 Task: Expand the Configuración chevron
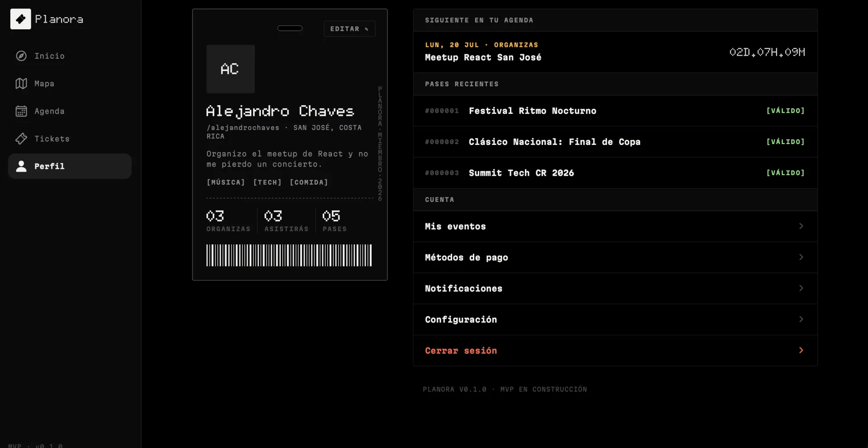point(801,319)
